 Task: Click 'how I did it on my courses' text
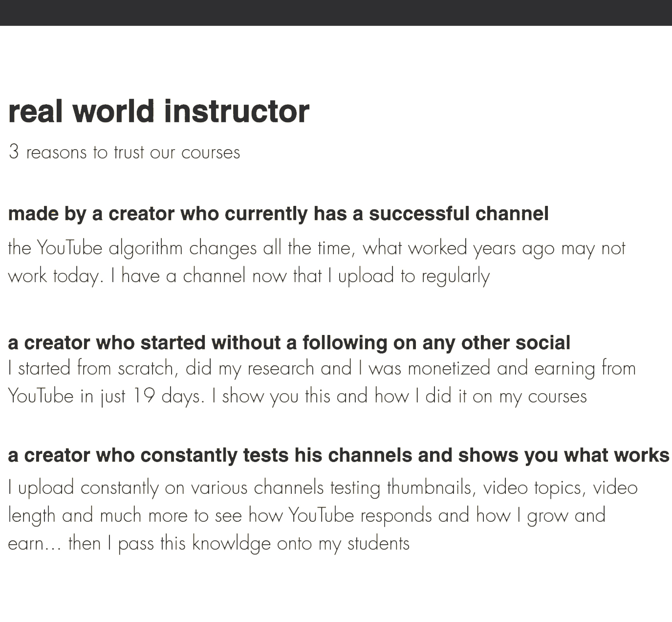click(x=480, y=396)
